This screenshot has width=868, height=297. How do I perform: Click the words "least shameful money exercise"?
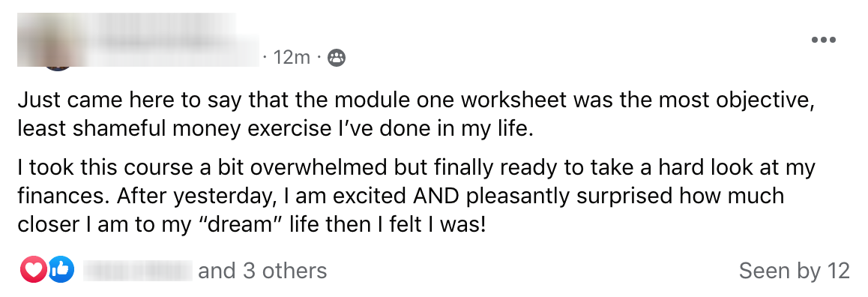pos(168,128)
